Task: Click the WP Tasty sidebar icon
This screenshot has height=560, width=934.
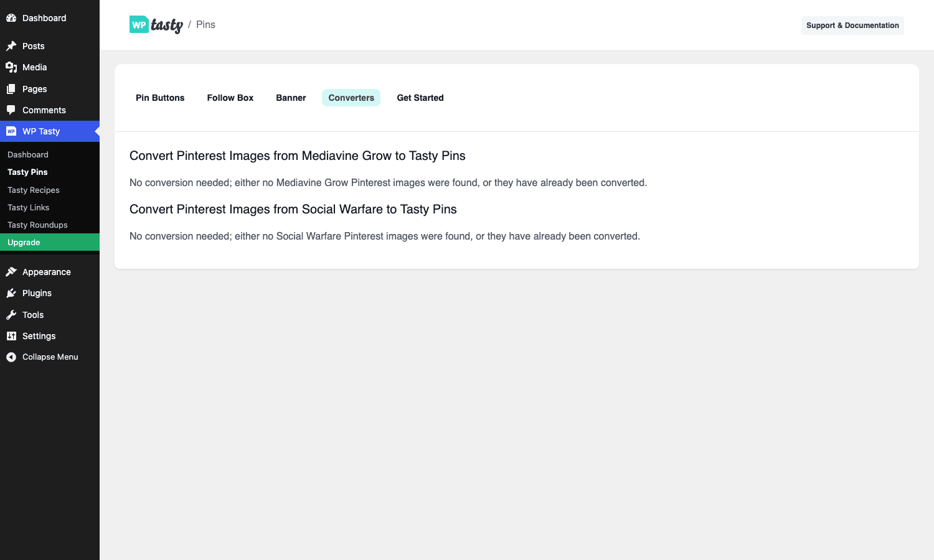Action: point(11,131)
